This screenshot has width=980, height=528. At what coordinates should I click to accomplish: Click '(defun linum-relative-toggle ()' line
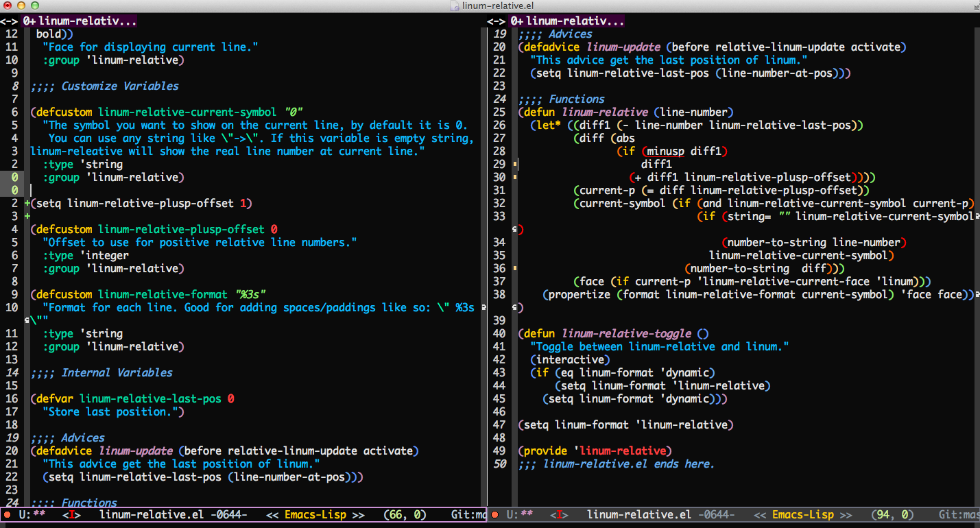coord(614,333)
